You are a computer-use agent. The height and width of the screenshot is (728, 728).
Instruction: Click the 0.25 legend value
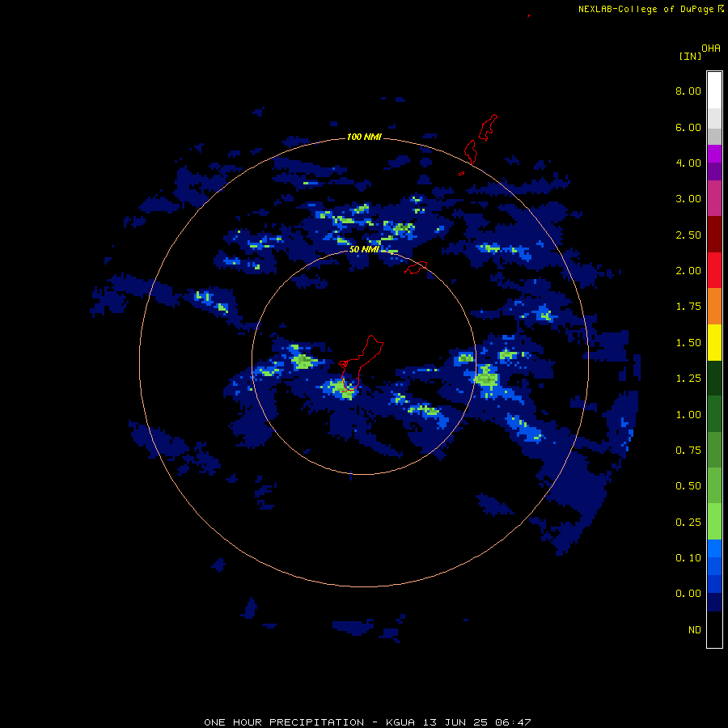pyautogui.click(x=688, y=523)
